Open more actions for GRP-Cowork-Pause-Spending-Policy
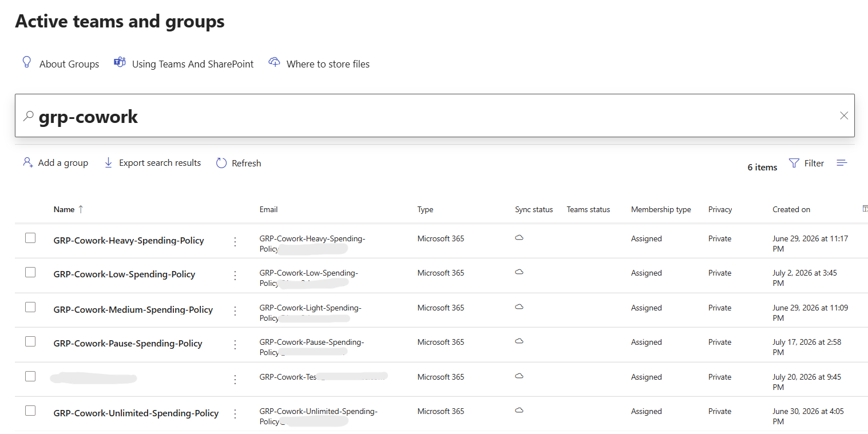Viewport: 868px width, 434px height. click(235, 345)
